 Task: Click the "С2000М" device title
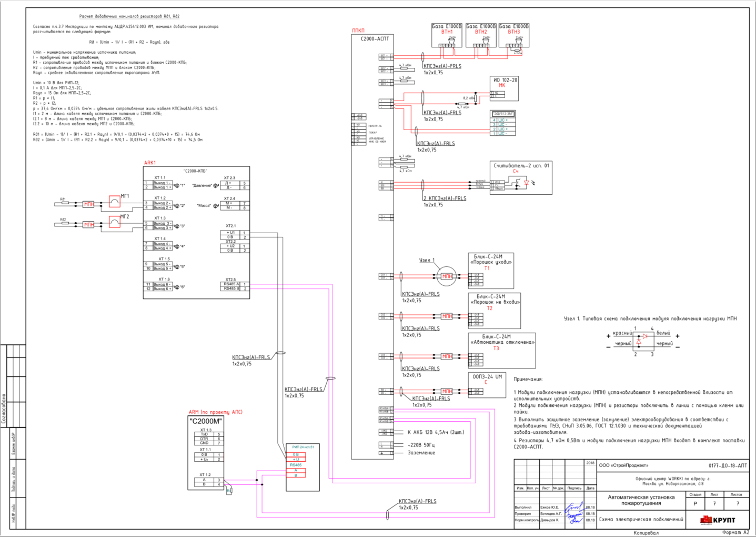206,421
